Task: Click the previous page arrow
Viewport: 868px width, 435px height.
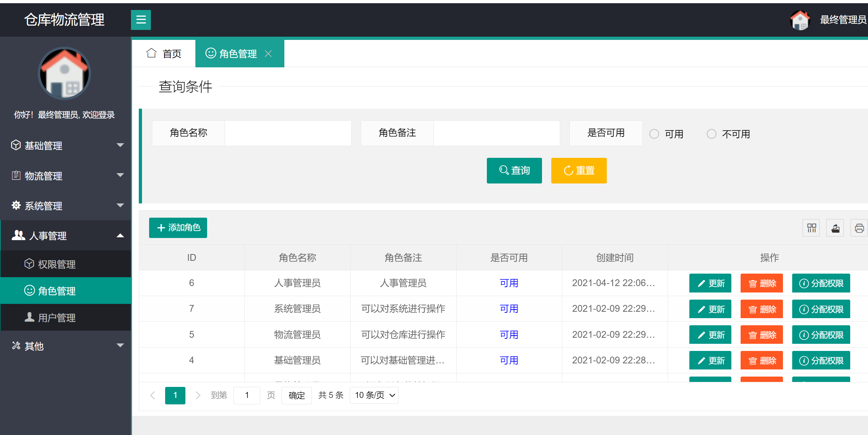Action: [153, 395]
